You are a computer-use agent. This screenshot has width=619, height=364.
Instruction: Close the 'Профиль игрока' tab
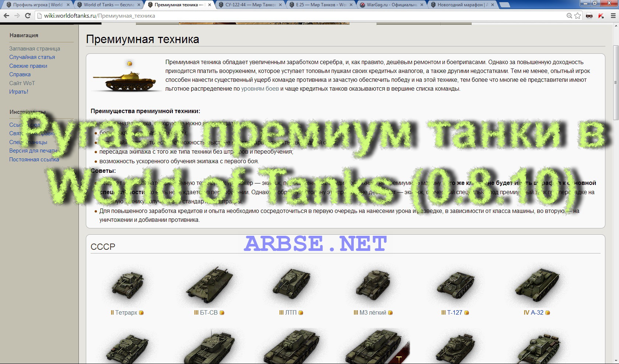(x=68, y=5)
